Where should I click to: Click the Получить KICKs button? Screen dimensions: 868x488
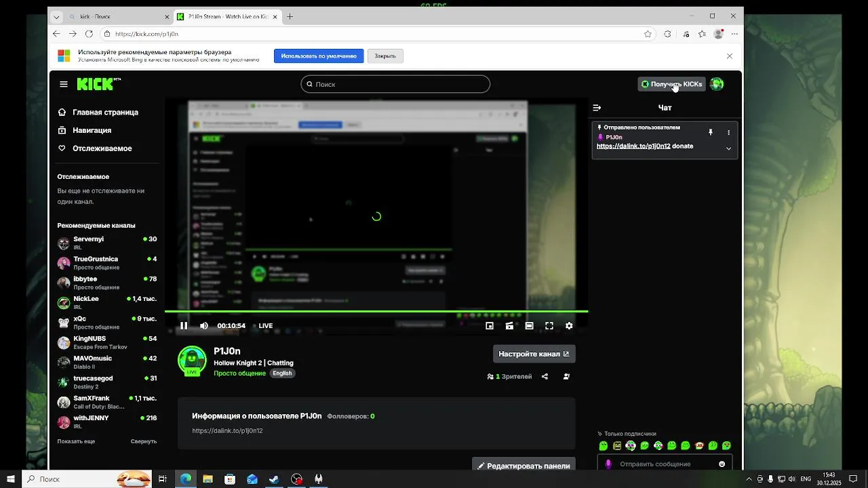coord(671,84)
